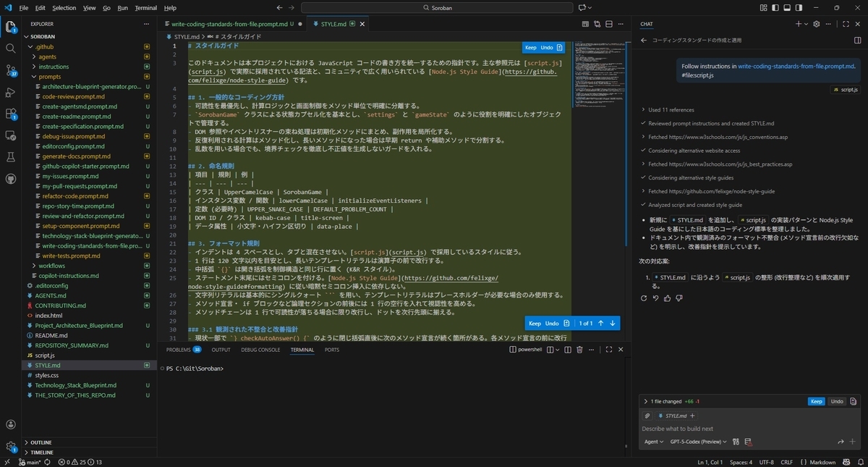Click the chat back arrow
The image size is (868, 467).
643,41
